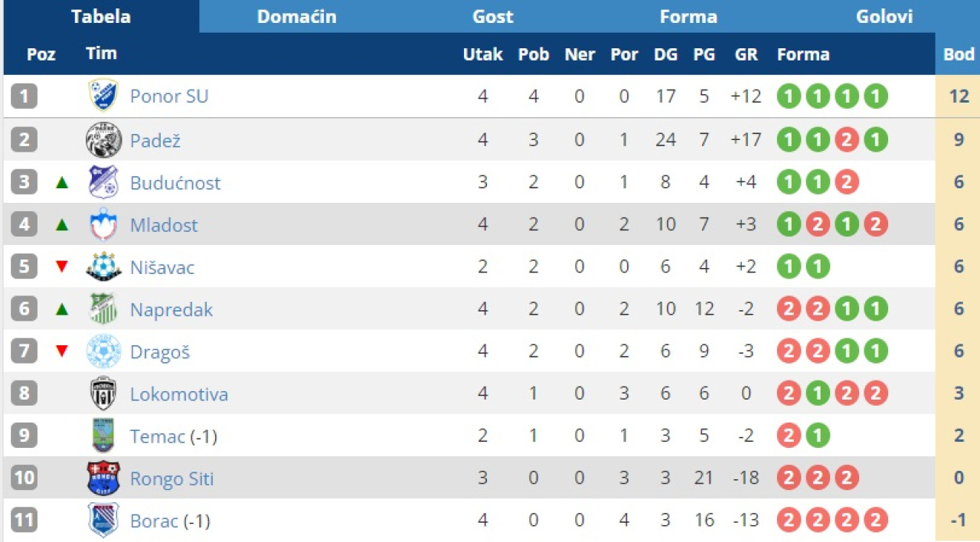The height and width of the screenshot is (542, 980).
Task: Open the Lokomotiva team page link
Action: pos(178,394)
